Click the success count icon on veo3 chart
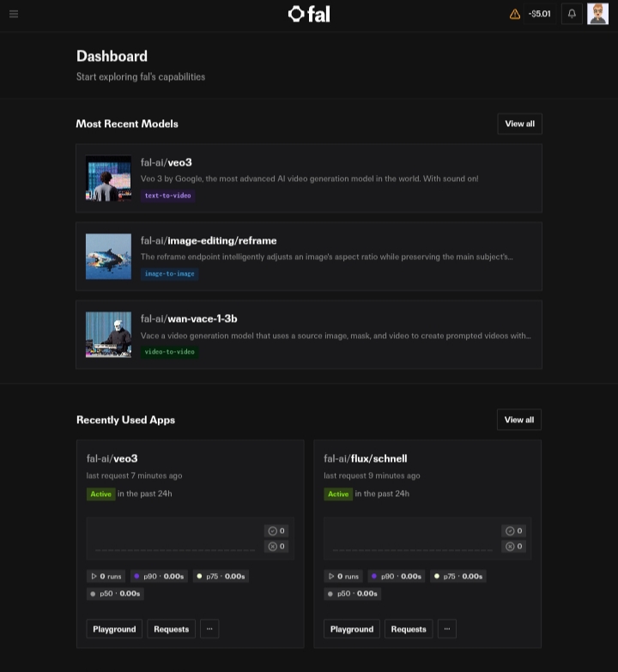This screenshot has width=618, height=672. (273, 531)
